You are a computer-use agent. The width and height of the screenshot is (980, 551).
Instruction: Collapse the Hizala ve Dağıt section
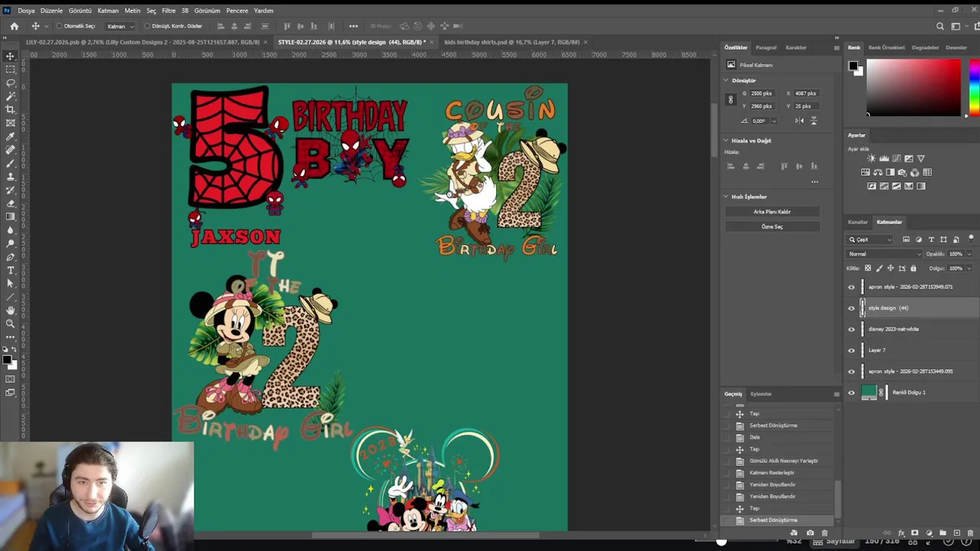726,141
